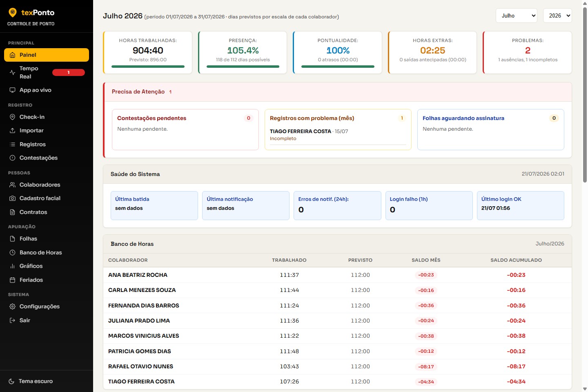Open the Julho month dropdown
The width and height of the screenshot is (588, 392).
pyautogui.click(x=517, y=16)
